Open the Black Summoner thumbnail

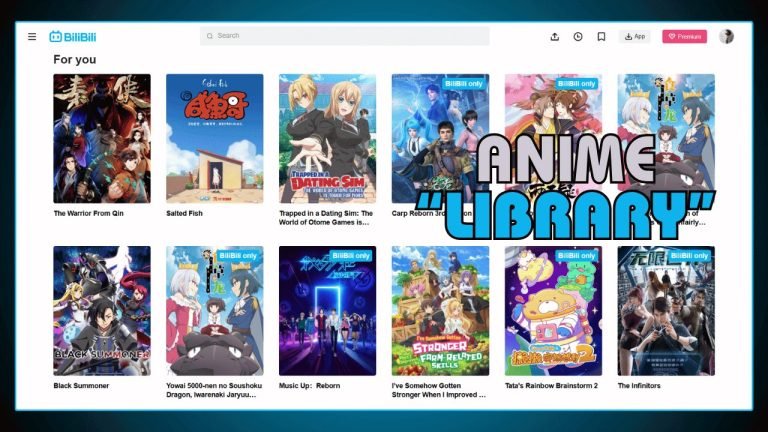(x=102, y=310)
